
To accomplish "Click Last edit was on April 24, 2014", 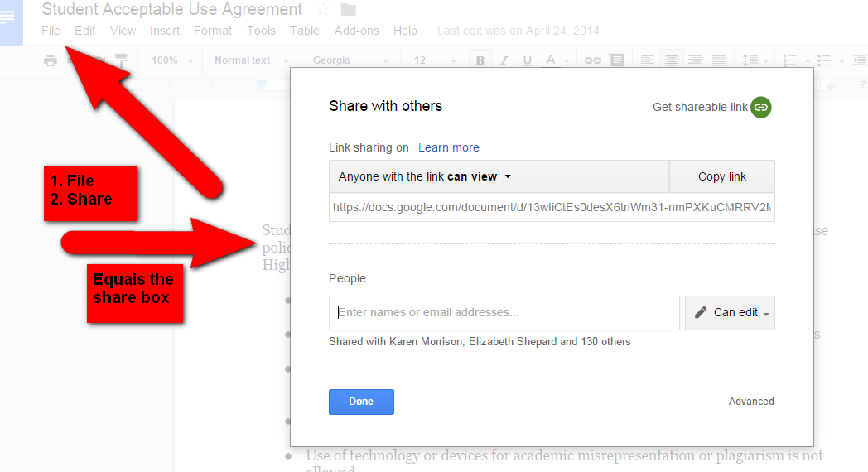I will pos(518,31).
